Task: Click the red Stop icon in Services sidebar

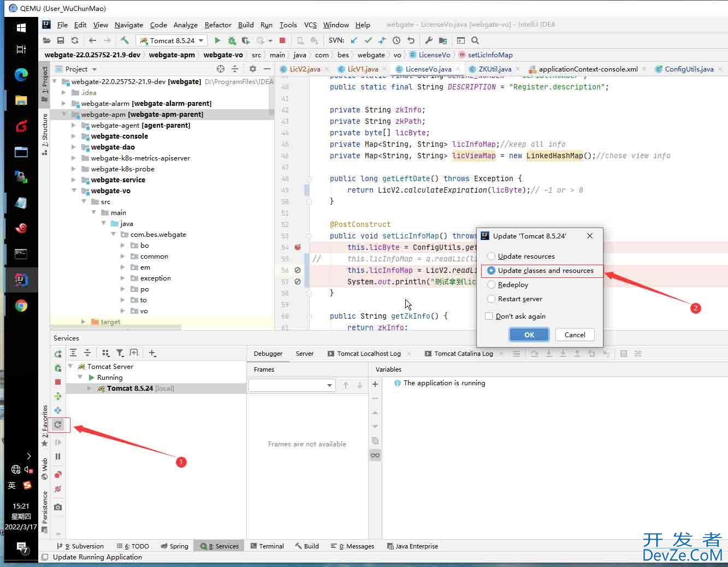Action: click(x=58, y=382)
